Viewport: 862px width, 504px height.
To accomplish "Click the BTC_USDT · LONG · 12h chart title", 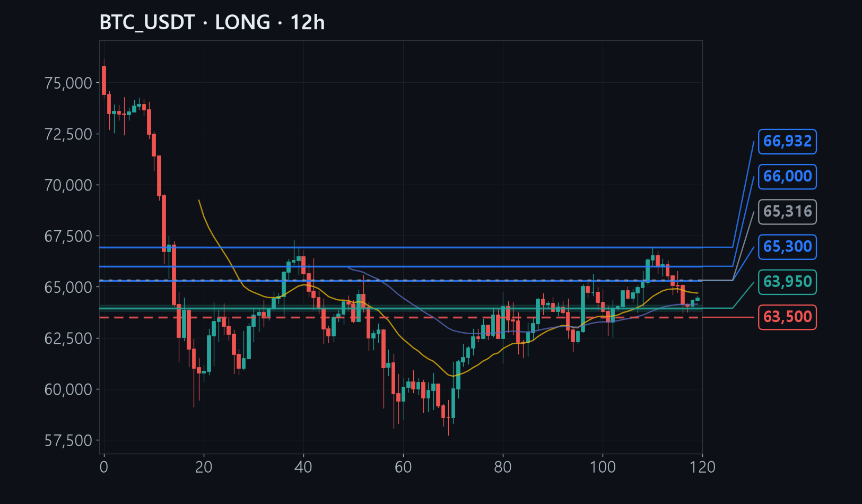I will tap(212, 23).
